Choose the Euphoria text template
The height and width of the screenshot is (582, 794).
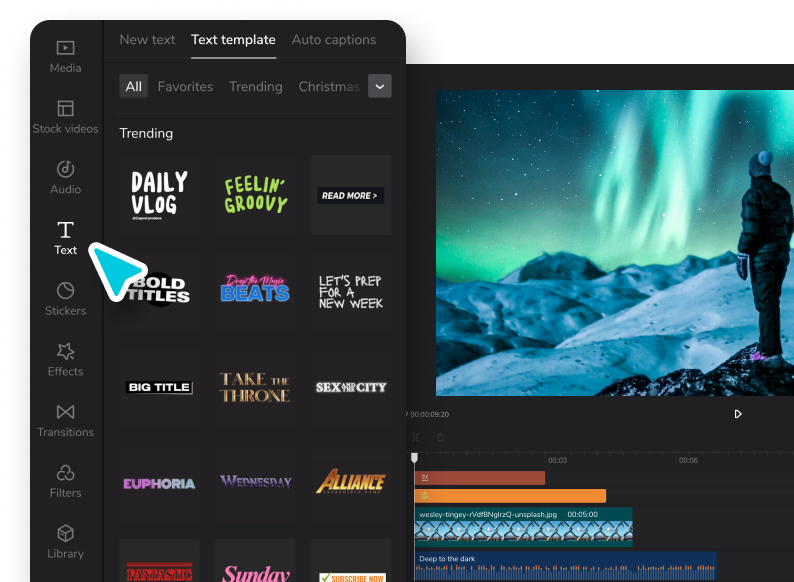(160, 484)
